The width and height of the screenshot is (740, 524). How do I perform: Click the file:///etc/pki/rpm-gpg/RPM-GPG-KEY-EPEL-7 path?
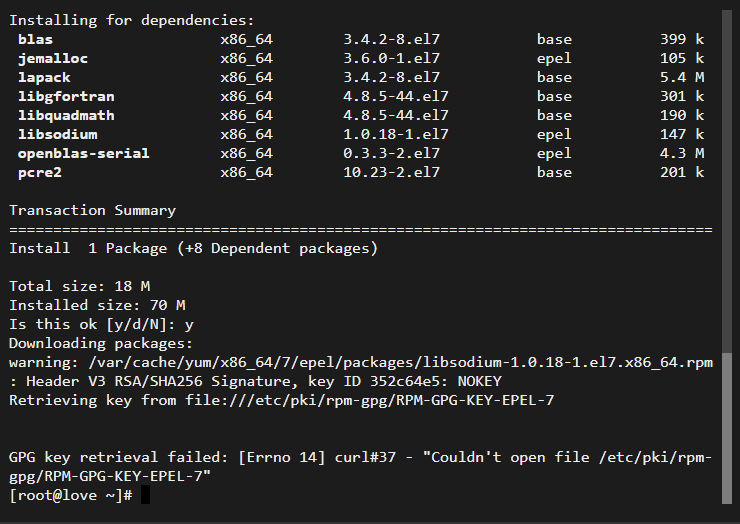click(x=370, y=400)
